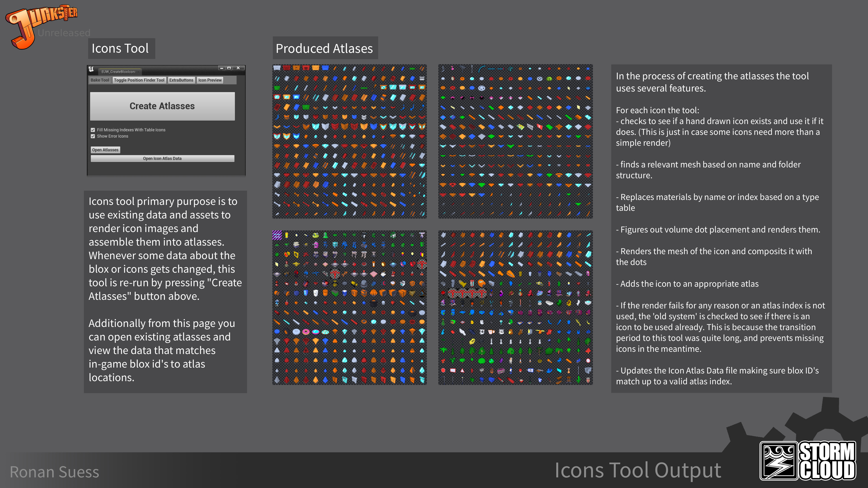Click the donut icon in the bottom-left atlas
868x488 pixels.
pyautogui.click(x=306, y=332)
